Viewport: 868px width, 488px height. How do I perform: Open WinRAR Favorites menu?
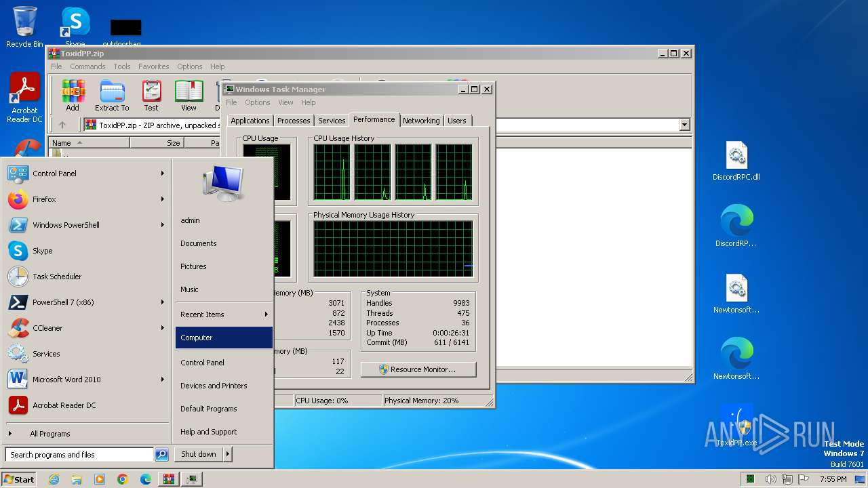tap(154, 66)
